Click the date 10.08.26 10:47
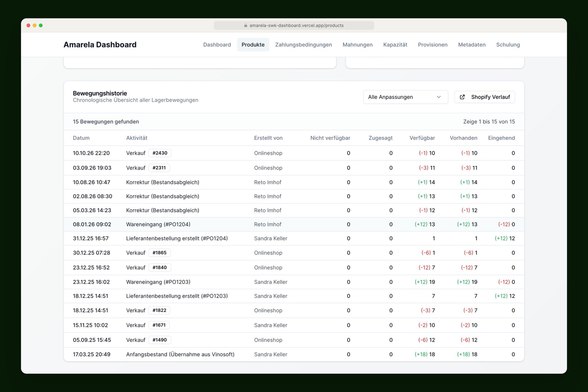The width and height of the screenshot is (588, 392). [92, 182]
